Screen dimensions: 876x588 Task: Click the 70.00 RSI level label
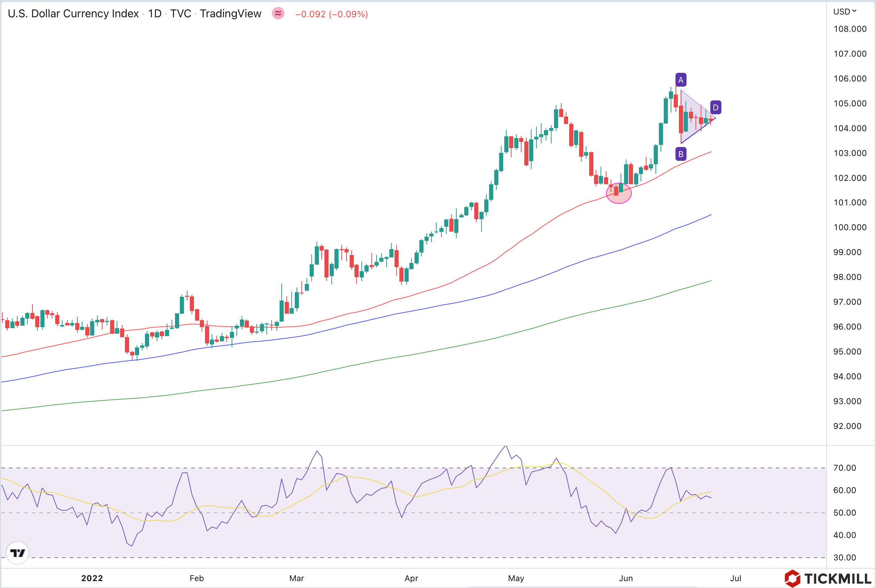[845, 468]
